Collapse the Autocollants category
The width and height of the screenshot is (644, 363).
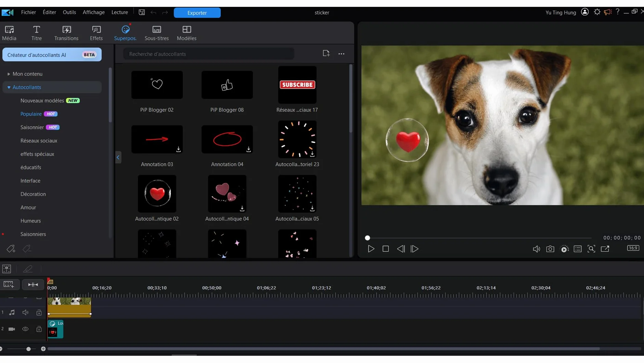tap(9, 87)
